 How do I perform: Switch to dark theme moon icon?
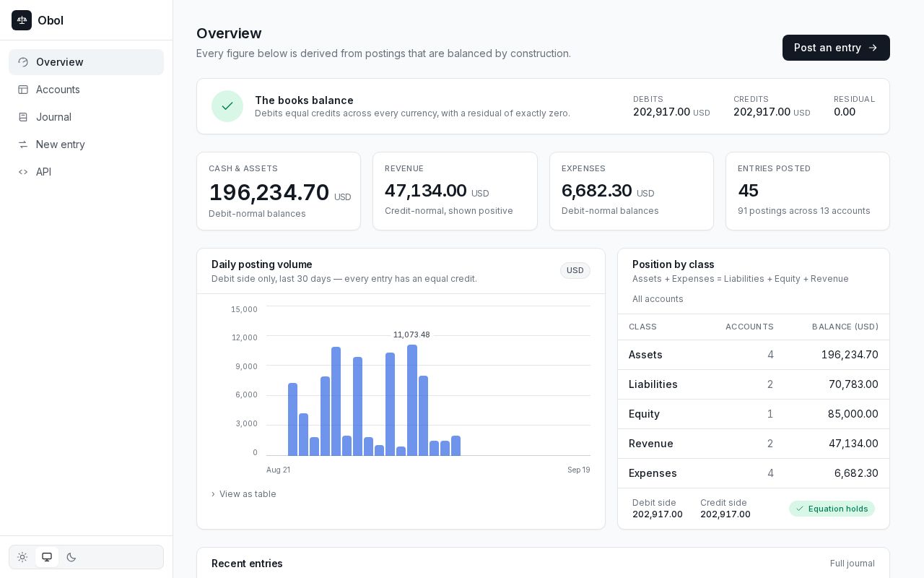71,557
